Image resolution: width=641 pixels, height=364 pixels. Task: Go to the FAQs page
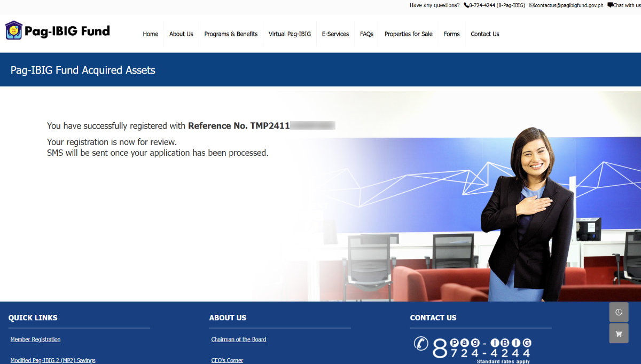coord(366,34)
